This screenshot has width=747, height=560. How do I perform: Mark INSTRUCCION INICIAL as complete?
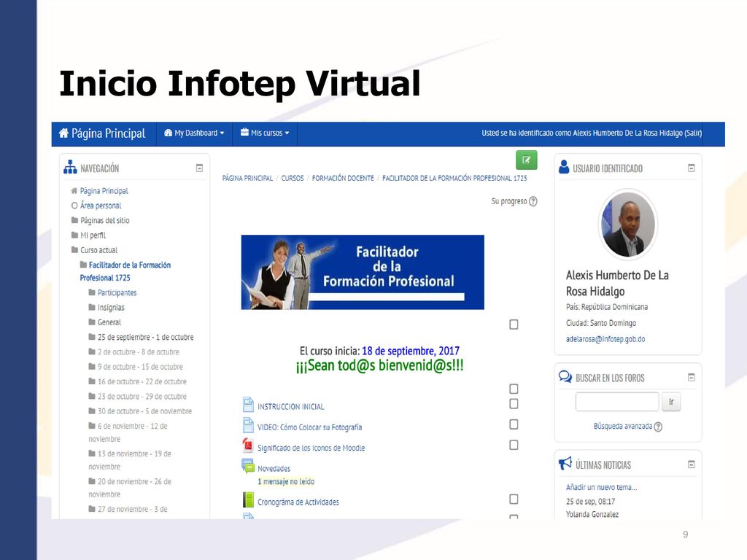514,404
